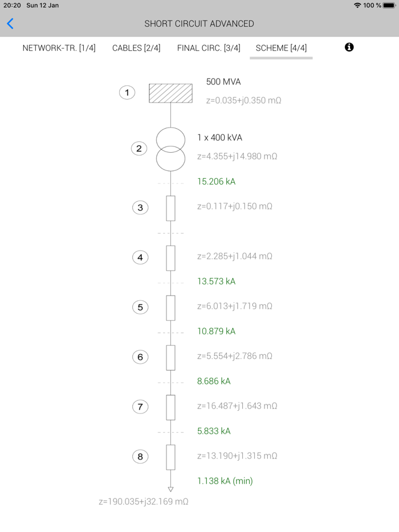Select circled number 8 marker
Screen dimensions: 399x532
pos(140,456)
